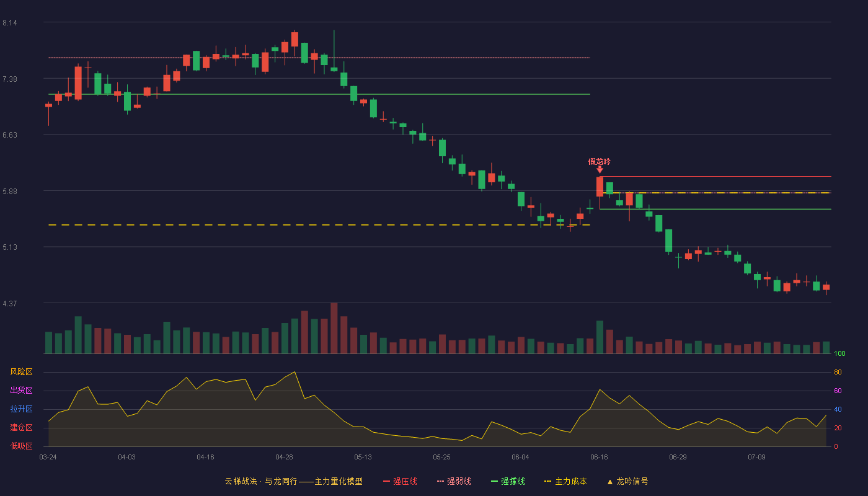Viewport: 868px width, 496px height.
Task: Toggle the 强撑线 legend entry
Action: [x=508, y=481]
